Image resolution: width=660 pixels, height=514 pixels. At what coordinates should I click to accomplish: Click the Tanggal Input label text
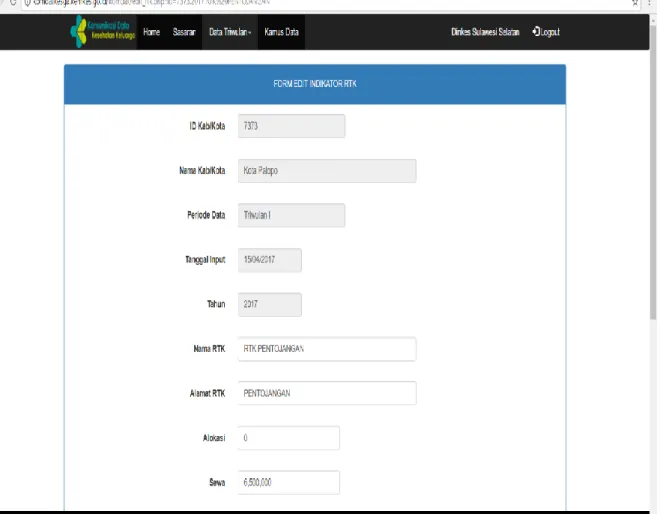click(x=205, y=260)
